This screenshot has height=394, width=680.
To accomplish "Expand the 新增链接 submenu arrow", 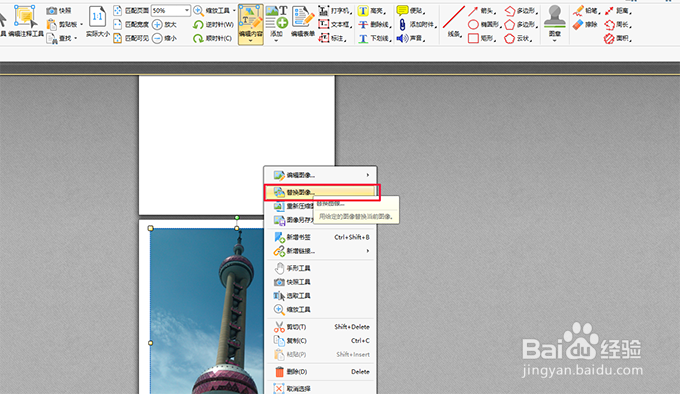I will [x=368, y=251].
